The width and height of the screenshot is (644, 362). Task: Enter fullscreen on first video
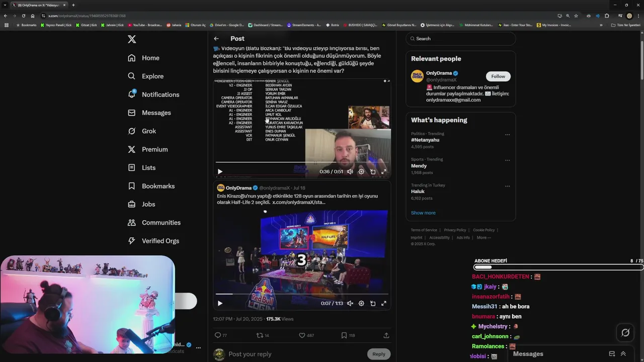click(384, 171)
